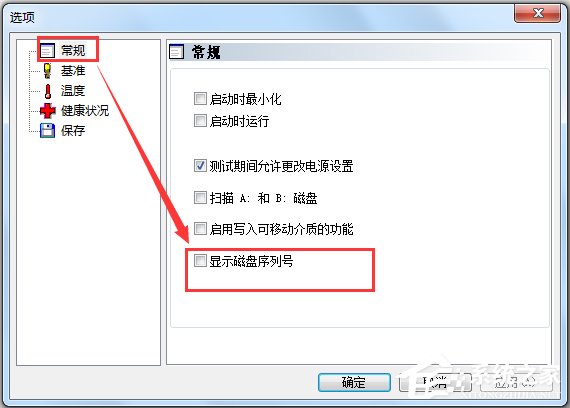
Task: Open the 保存 settings category
Action: [73, 131]
